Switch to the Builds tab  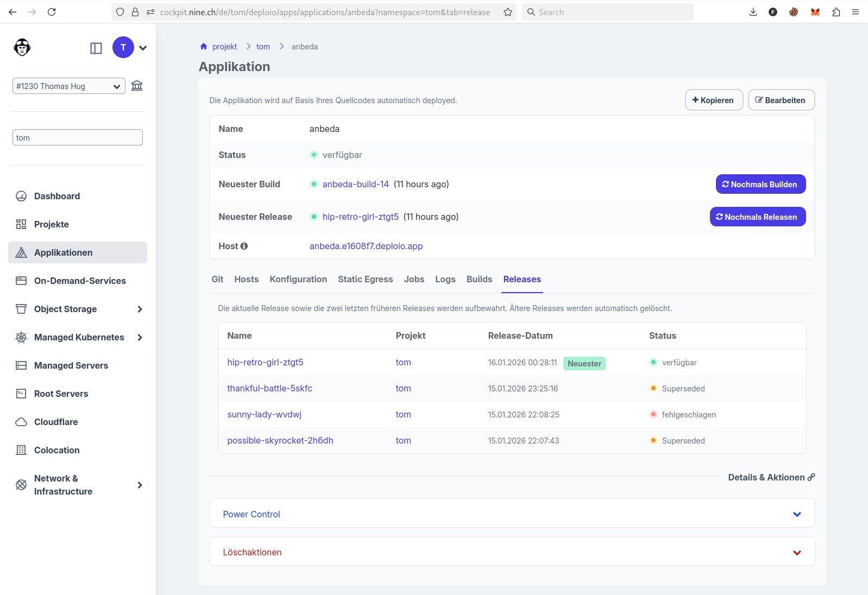(x=479, y=279)
